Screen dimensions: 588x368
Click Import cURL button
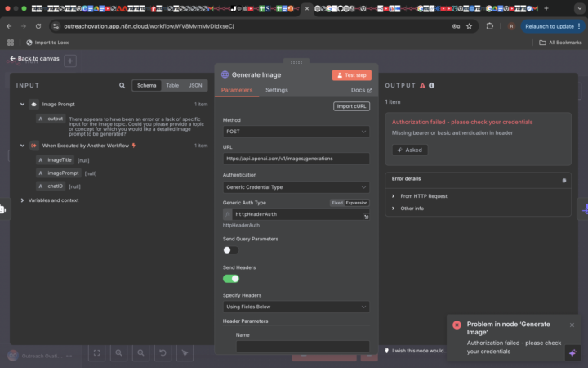pos(351,106)
